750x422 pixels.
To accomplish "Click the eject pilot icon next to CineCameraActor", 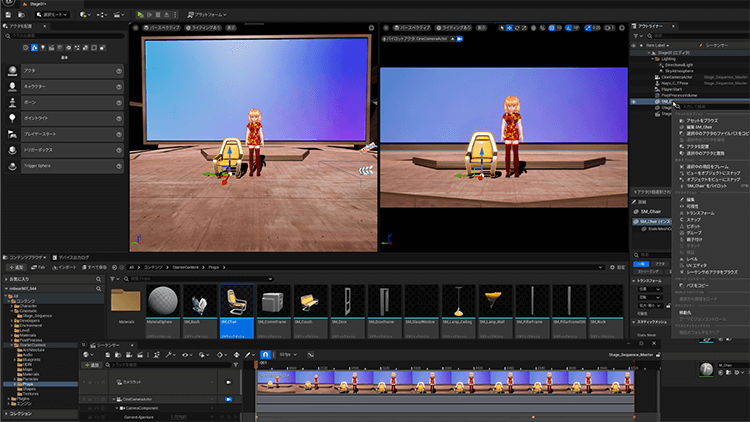I will coord(452,39).
